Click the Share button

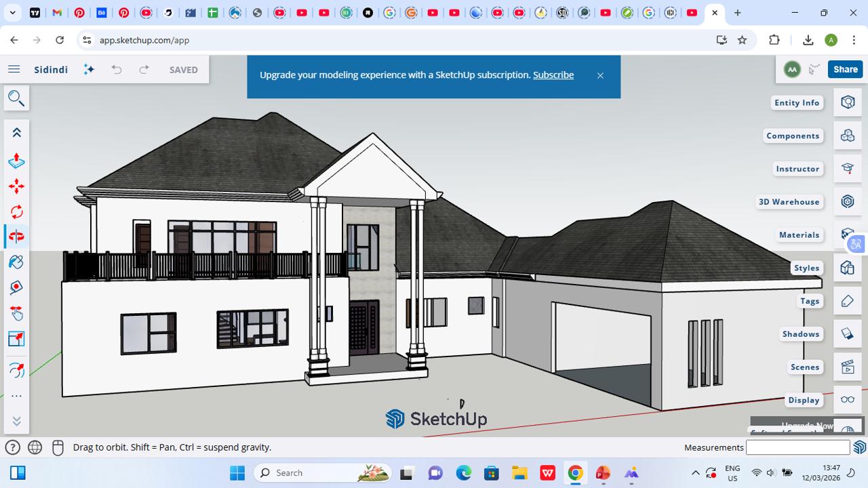click(x=845, y=69)
